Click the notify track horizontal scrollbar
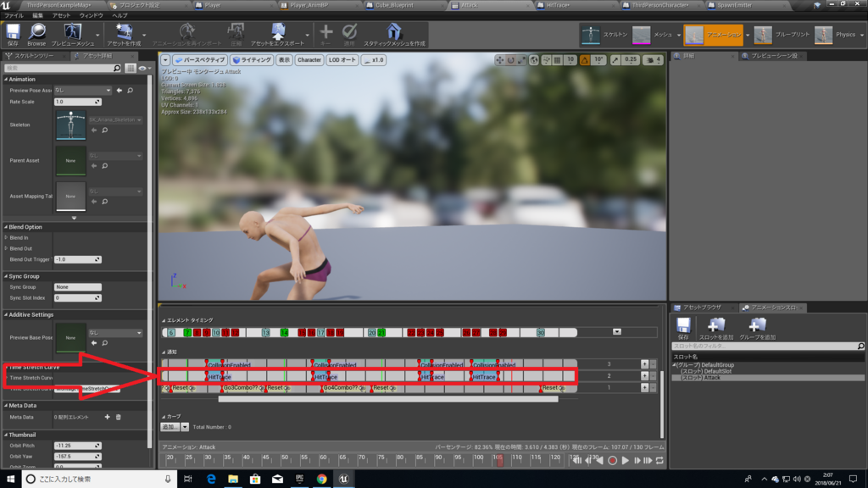Screen dimensions: 868x488 pyautogui.click(x=388, y=399)
